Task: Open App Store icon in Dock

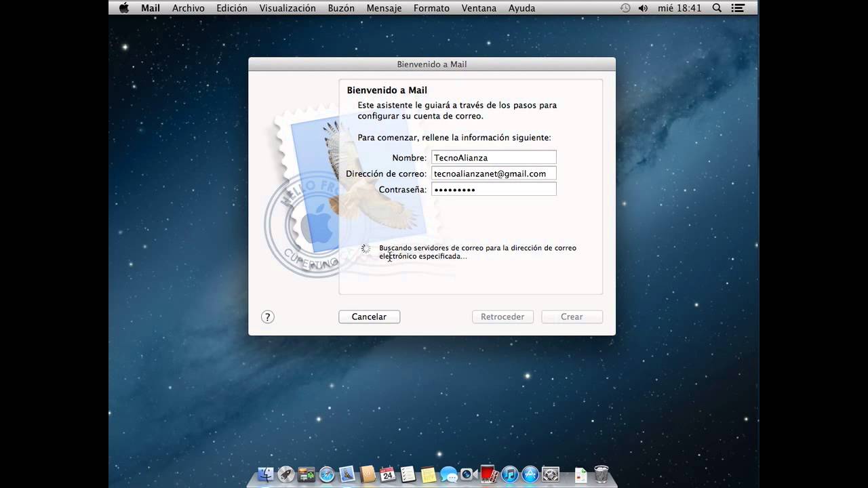Action: tap(530, 474)
